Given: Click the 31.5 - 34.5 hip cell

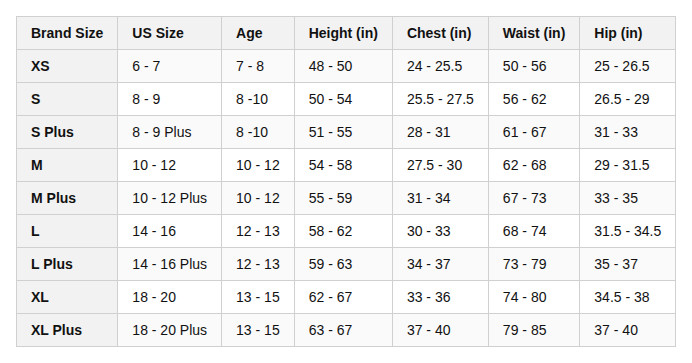Looking at the screenshot, I should [628, 231].
